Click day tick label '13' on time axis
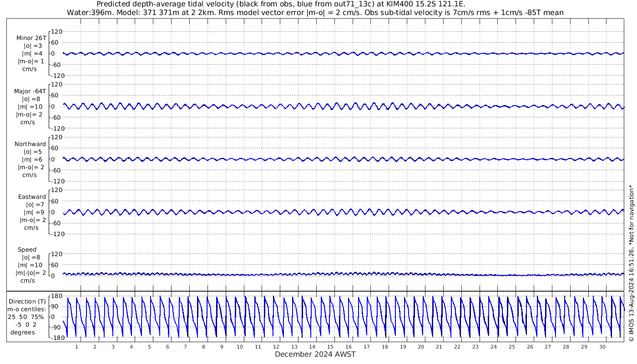Screen dimensions: 637x364 pyautogui.click(x=294, y=347)
